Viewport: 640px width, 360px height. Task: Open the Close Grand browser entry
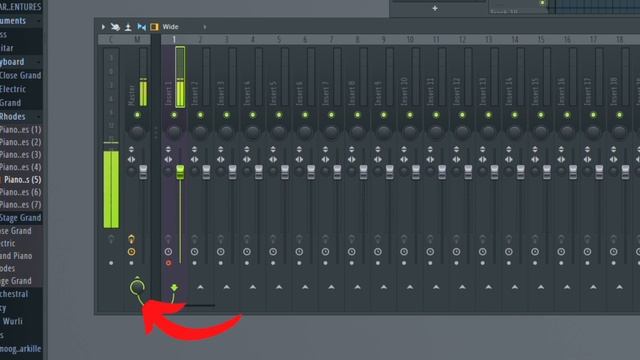[21, 75]
